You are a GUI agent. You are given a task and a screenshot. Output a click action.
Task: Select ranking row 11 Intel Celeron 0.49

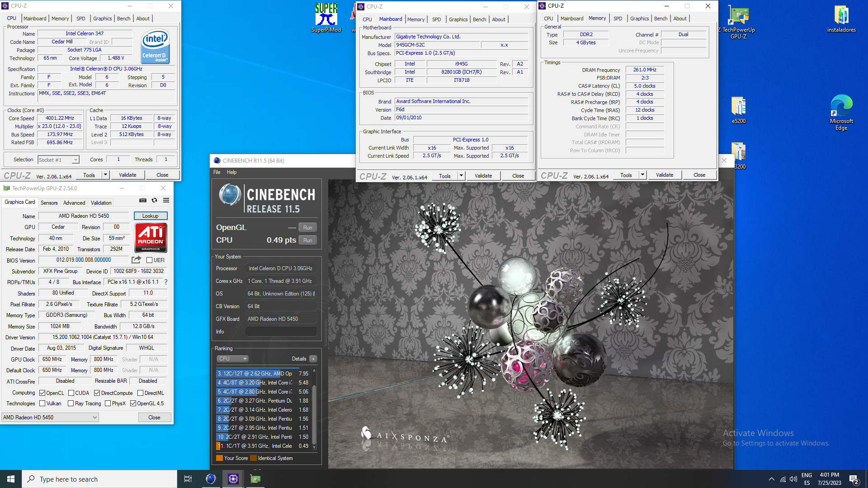pyautogui.click(x=263, y=446)
